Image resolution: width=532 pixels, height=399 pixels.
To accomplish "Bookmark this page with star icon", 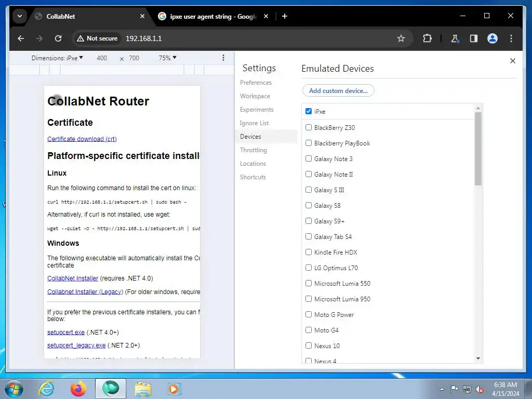I will click(401, 38).
